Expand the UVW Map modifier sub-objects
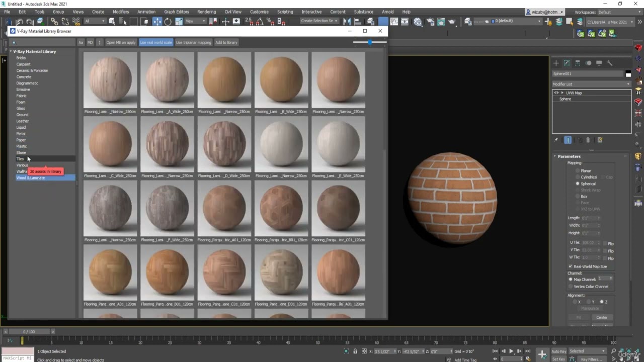This screenshot has height=362, width=644. click(x=562, y=93)
